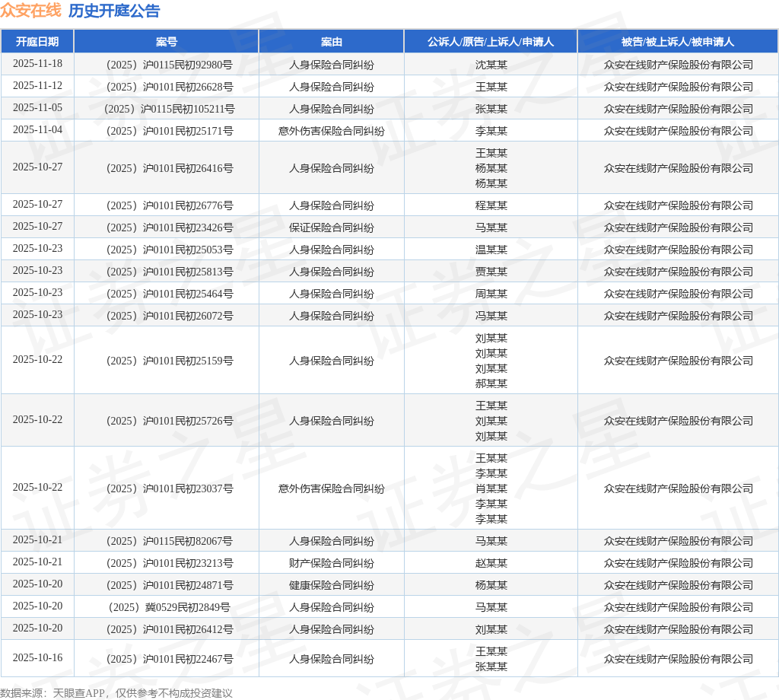This screenshot has width=779, height=700.
Task: Click case number 沪0101民初25053号
Action: (170, 250)
